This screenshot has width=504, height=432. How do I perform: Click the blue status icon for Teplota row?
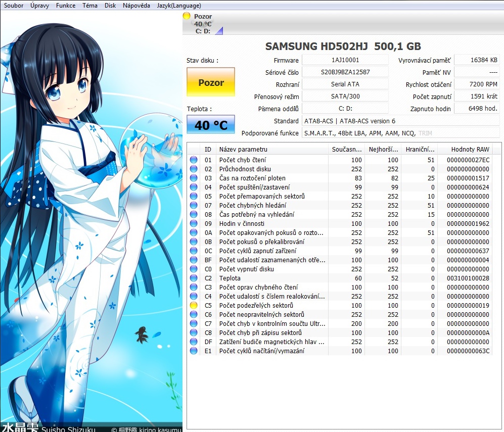194,278
